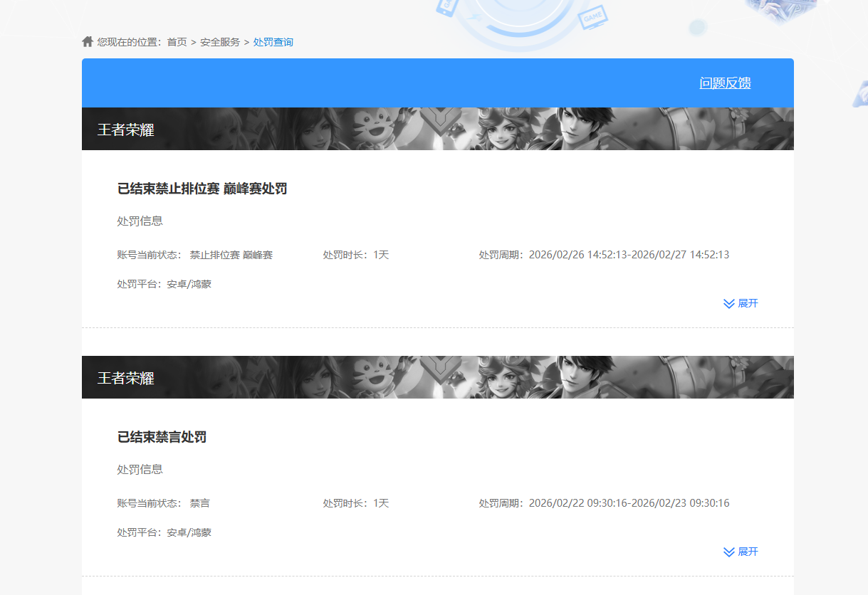
Task: Go to 首页 in the breadcrumb
Action: coord(177,42)
